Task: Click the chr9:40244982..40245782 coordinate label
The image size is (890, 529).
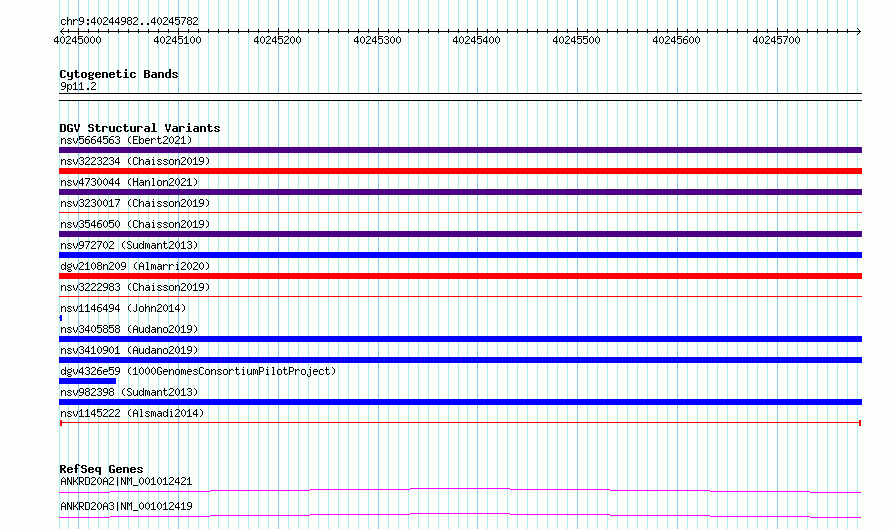Action: click(x=129, y=22)
